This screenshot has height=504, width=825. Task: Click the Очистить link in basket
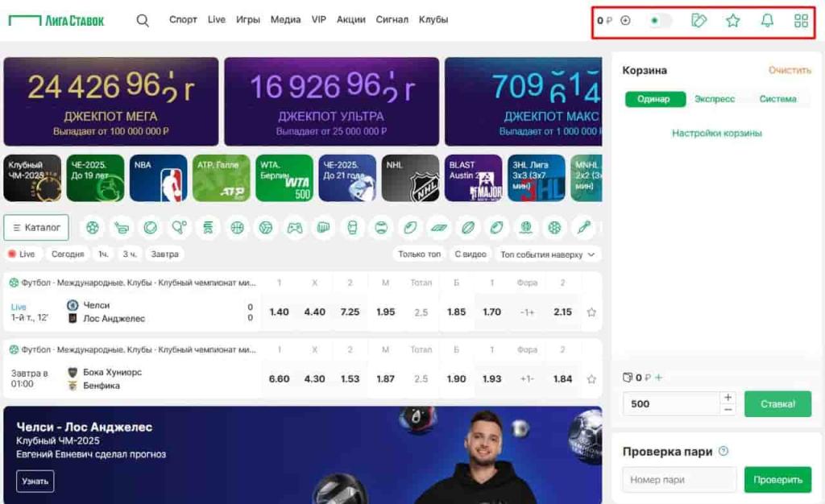(790, 70)
